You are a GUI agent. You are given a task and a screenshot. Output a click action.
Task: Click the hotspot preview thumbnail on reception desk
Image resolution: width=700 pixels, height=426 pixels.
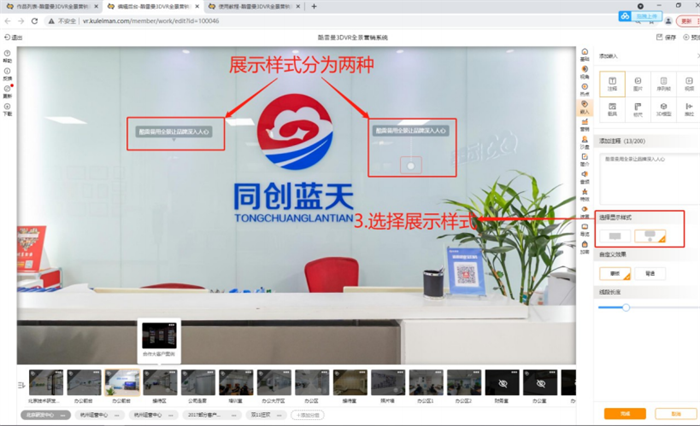159,338
